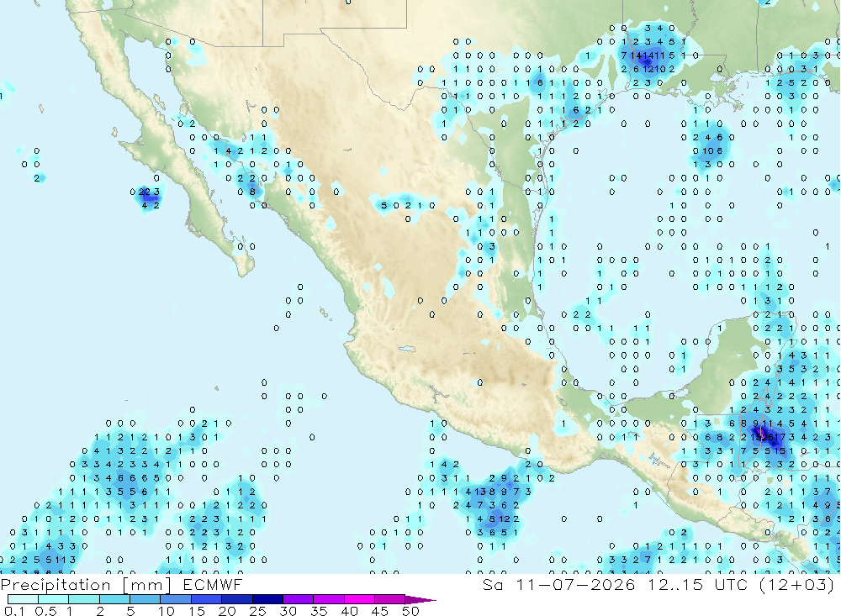Pick the legend swatch between 15 and 20
The height and width of the screenshot is (616, 841).
206,599
